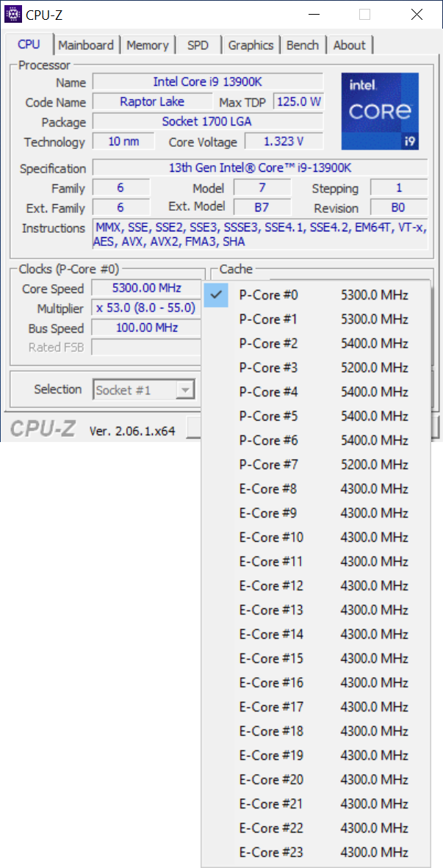Viewport: 443px width, 868px height.
Task: Select P-Core #0 in the core list
Action: [316, 295]
